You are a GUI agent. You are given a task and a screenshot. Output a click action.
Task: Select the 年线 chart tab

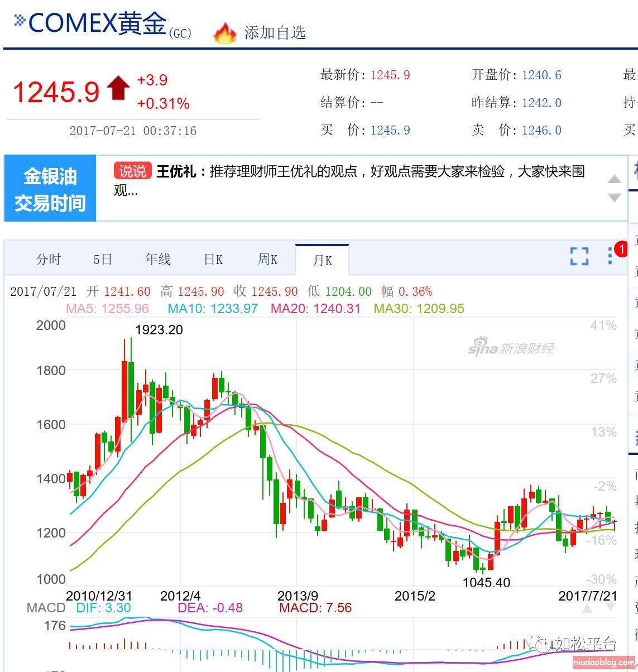coord(158,259)
